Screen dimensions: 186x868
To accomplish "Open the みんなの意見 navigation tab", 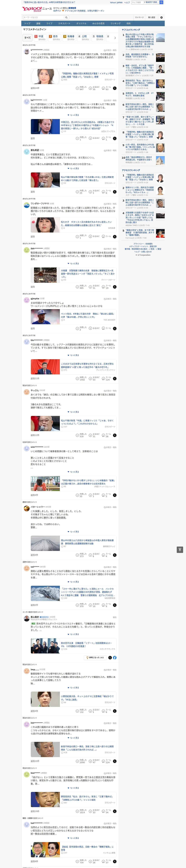I will point(98,24).
